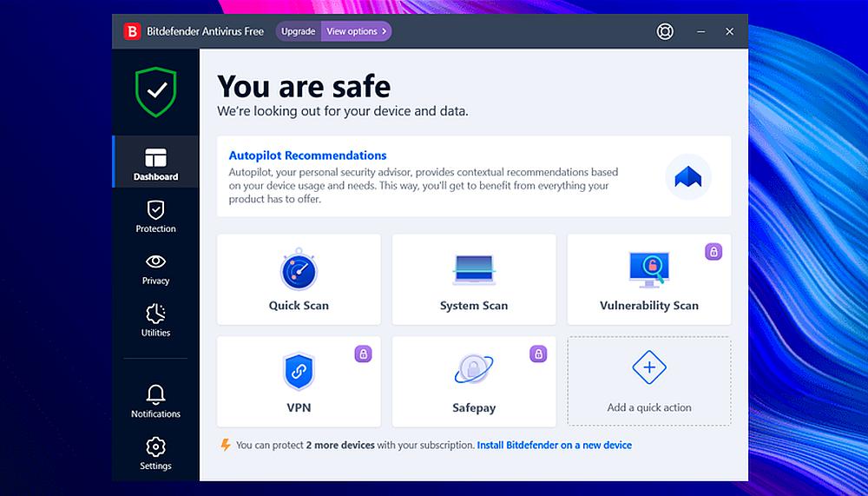Click the orange lightning bolt icon
The width and height of the screenshot is (868, 496).
point(226,445)
